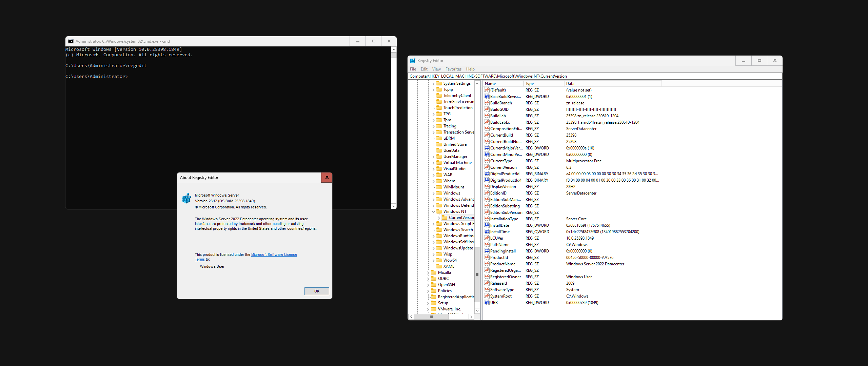868x366 pixels.
Task: Click the XAML folder icon
Action: coord(439,266)
